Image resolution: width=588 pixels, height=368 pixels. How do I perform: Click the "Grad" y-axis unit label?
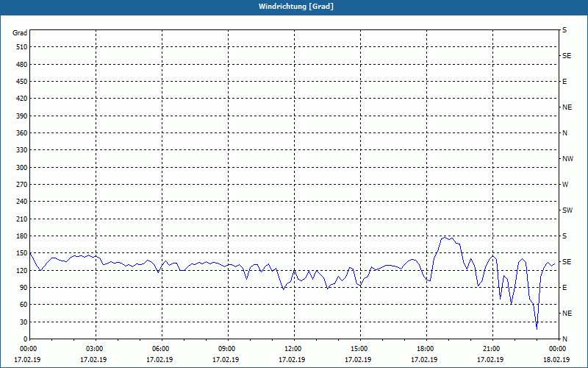click(x=20, y=33)
